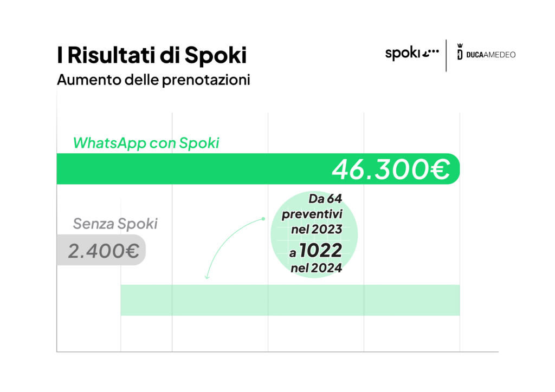Select the heading 'I Risultati di Spoki'
Viewport: 555px width, 392px height.
tap(152, 55)
